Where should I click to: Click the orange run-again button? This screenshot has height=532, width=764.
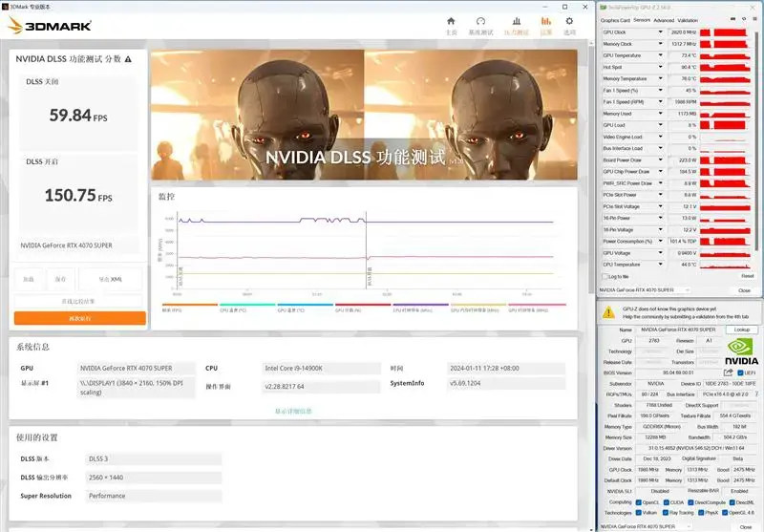pyautogui.click(x=80, y=318)
